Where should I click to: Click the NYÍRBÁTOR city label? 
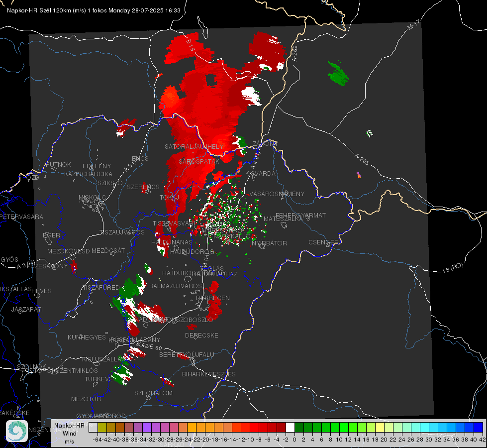tap(269, 243)
